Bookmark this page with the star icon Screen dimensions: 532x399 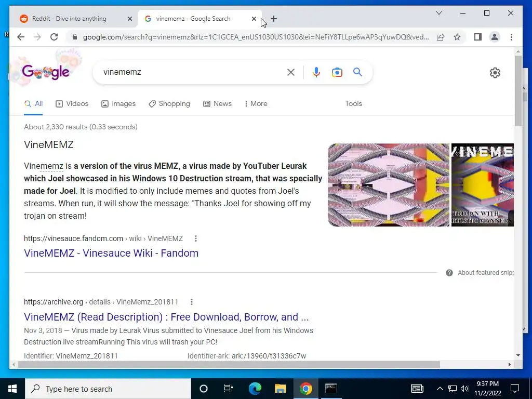457,37
